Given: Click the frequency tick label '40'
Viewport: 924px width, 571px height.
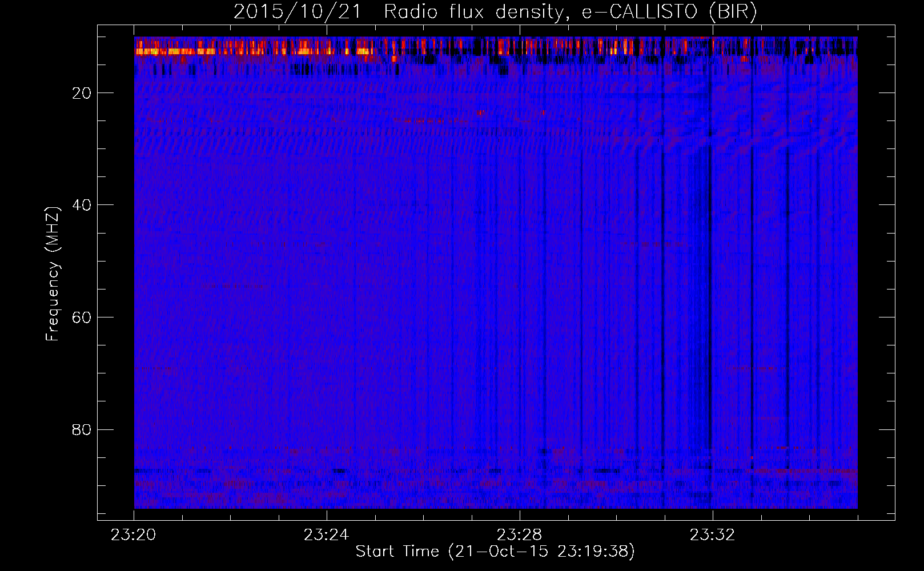Looking at the screenshot, I should 82,205.
